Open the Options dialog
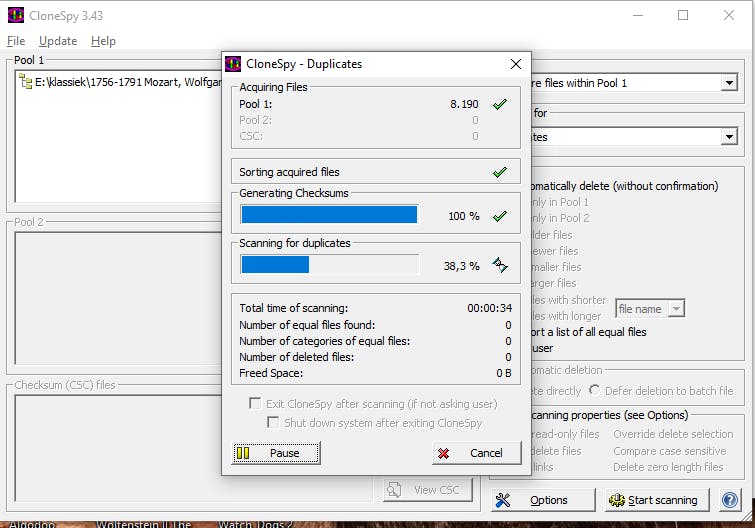The height and width of the screenshot is (528, 755). 543,500
